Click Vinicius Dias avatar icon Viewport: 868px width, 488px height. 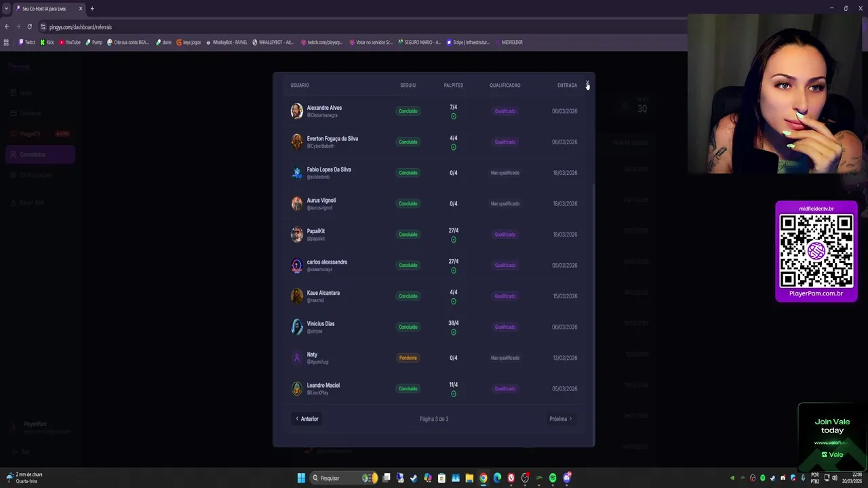296,327
